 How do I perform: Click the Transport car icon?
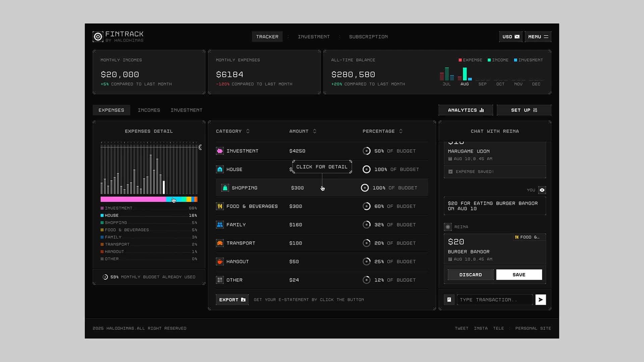[220, 243]
